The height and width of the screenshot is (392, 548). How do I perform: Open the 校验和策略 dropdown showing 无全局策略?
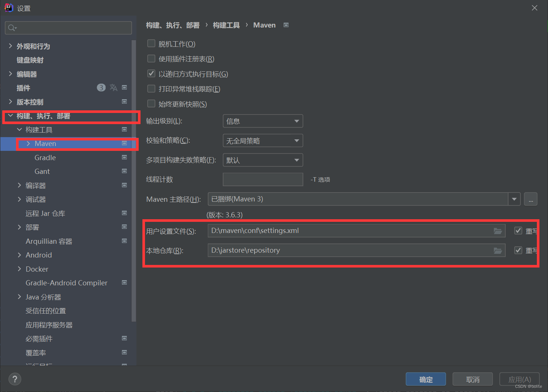pyautogui.click(x=263, y=141)
